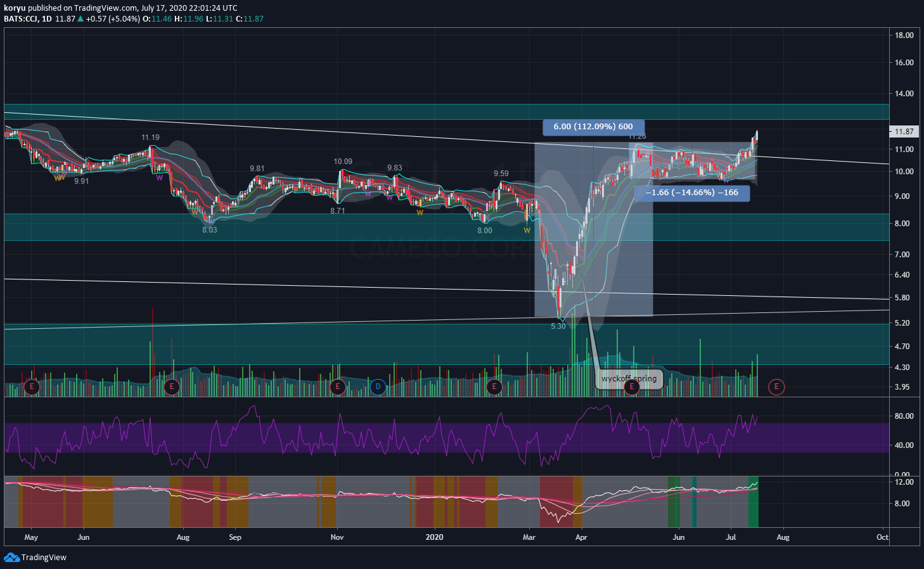Viewport: 924px width, 569px height.
Task: Click the RSI pane 40.00 axis label
Action: (904, 445)
